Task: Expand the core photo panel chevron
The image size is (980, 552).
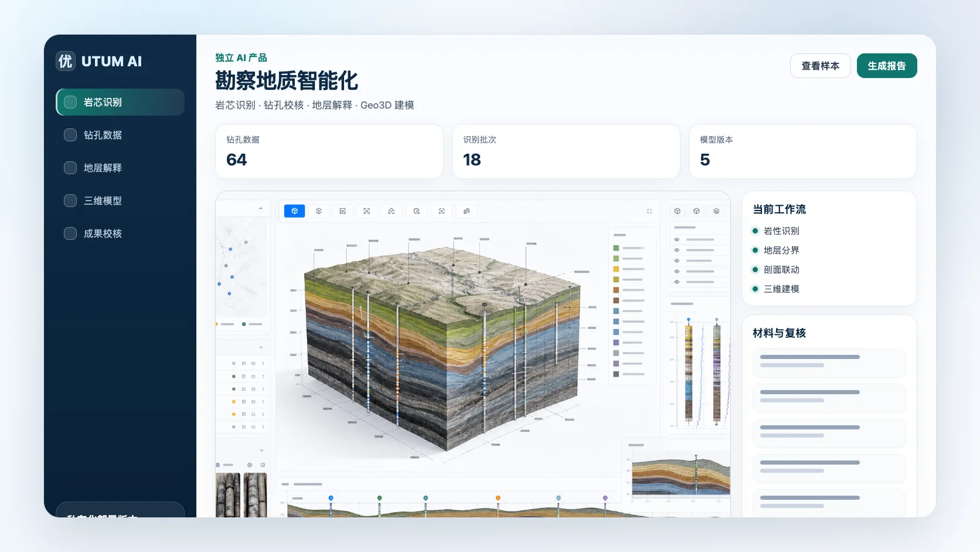Action: [261, 451]
